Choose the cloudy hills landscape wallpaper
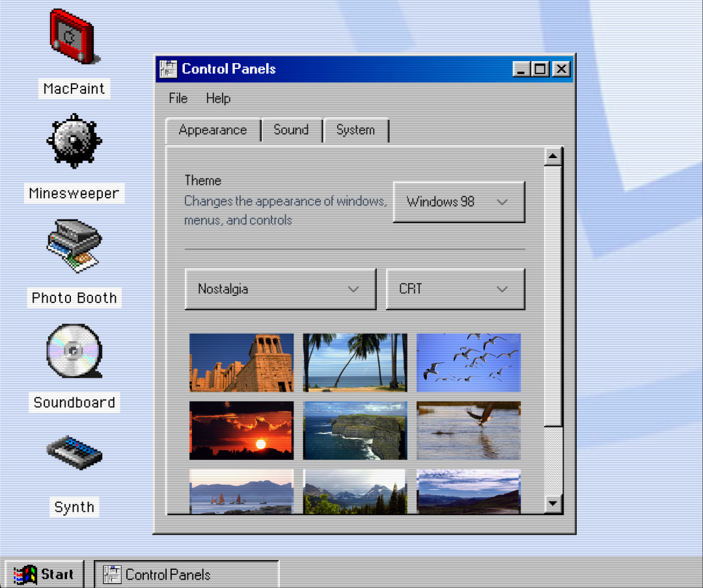This screenshot has height=588, width=703. pyautogui.click(x=469, y=492)
